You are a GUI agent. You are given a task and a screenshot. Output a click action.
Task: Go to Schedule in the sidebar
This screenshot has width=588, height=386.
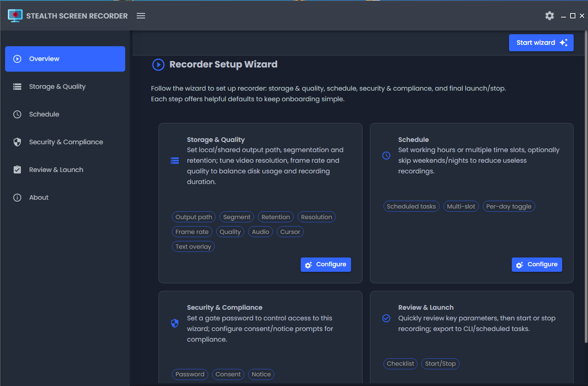44,114
